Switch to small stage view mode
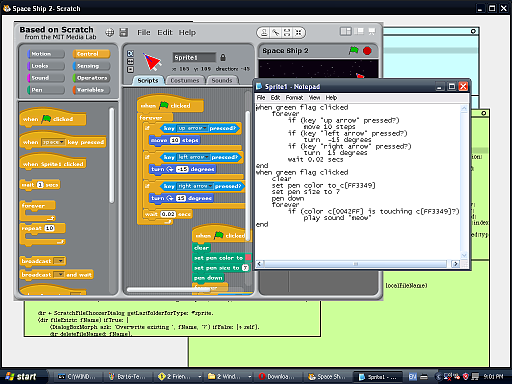512x384 pixels. tap(346, 32)
